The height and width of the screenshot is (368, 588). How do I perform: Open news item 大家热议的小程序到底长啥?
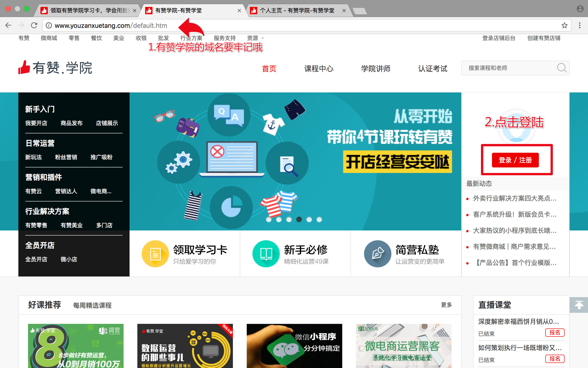click(x=515, y=230)
